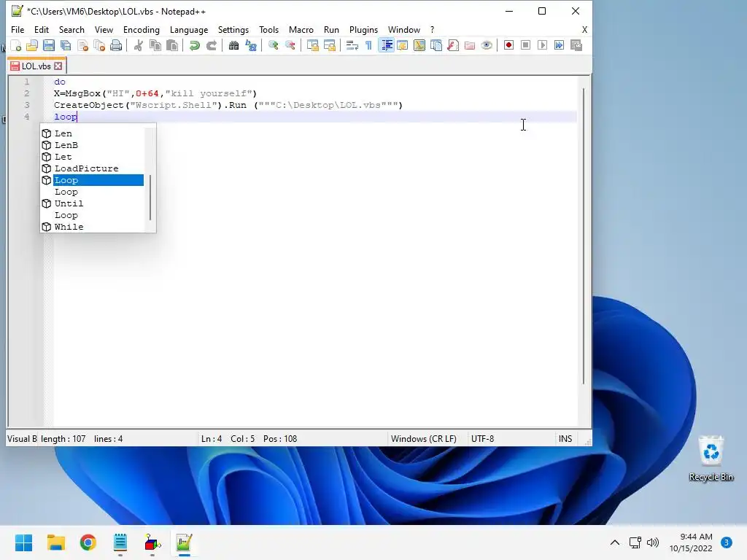
Task: Show all characters with pilcrow icon
Action: (368, 46)
